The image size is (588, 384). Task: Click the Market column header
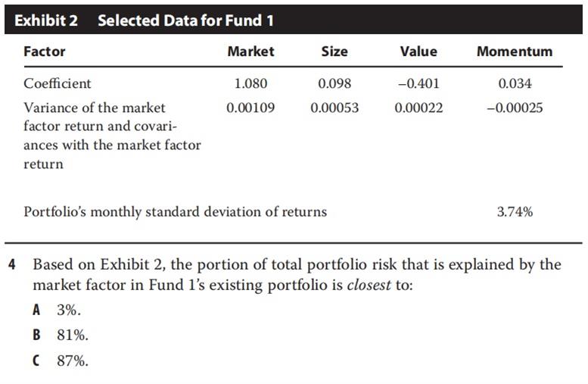tap(250, 52)
